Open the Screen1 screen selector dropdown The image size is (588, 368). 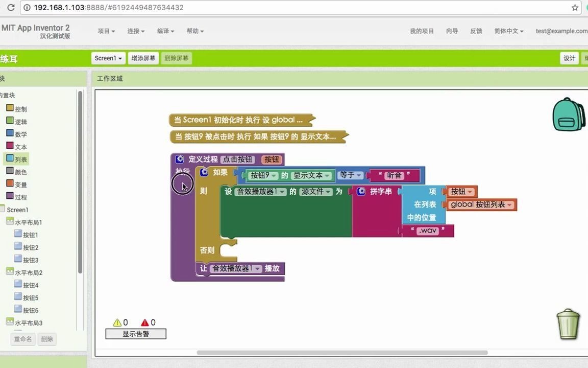(108, 58)
